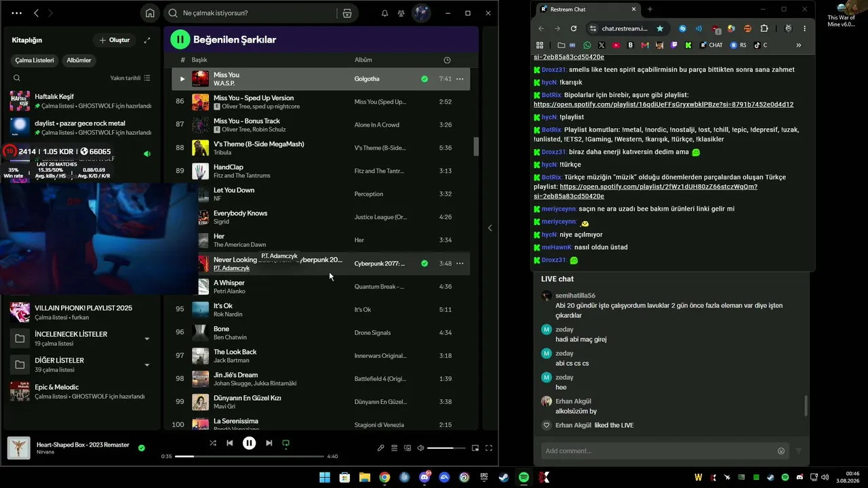Sort tracks by the Albüm column

tap(363, 60)
